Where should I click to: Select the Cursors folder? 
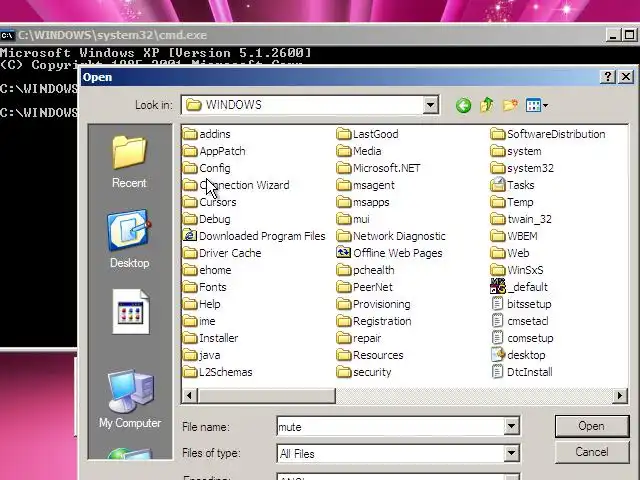(x=210, y=202)
